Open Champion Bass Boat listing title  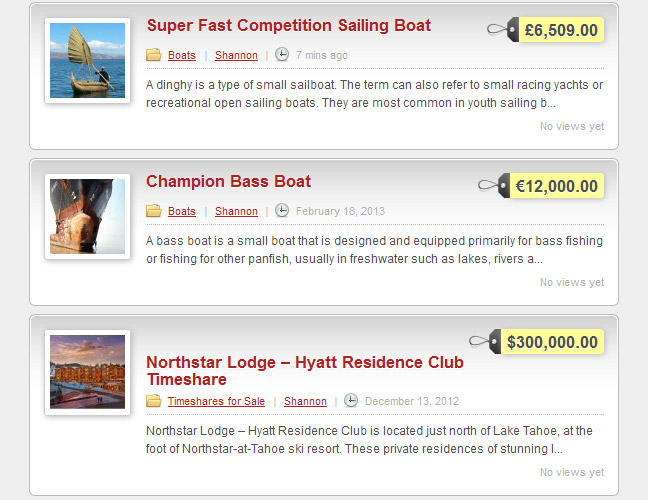pos(229,181)
